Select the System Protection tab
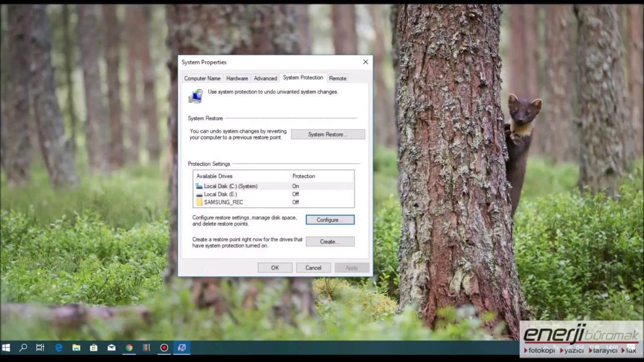Viewport: 644px width, 362px height. coord(303,77)
